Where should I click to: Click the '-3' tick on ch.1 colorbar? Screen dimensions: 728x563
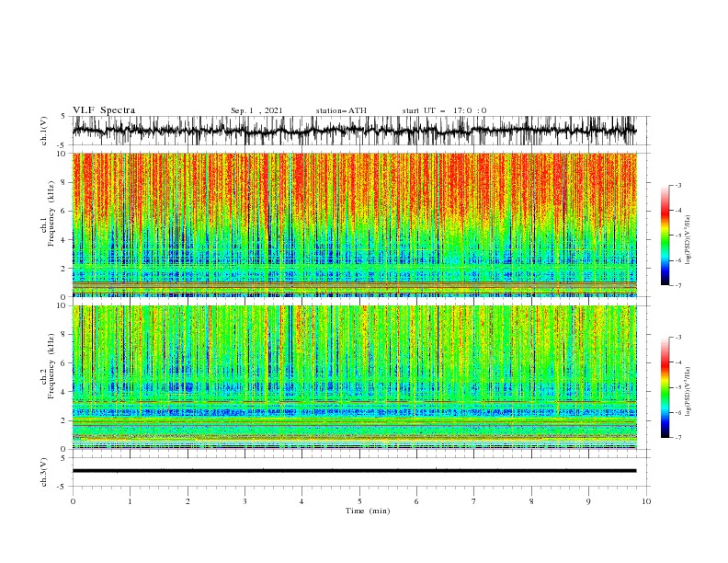tap(677, 185)
